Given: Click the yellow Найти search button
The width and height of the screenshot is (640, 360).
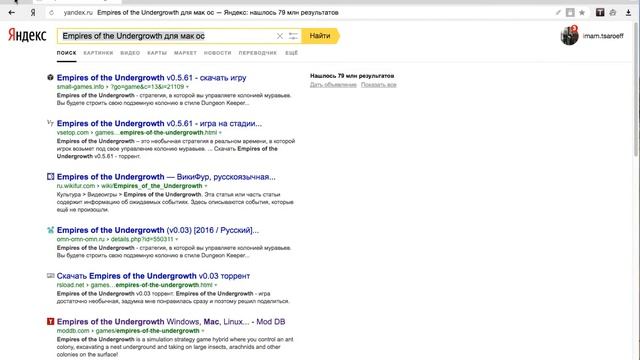Looking at the screenshot, I should click(320, 36).
